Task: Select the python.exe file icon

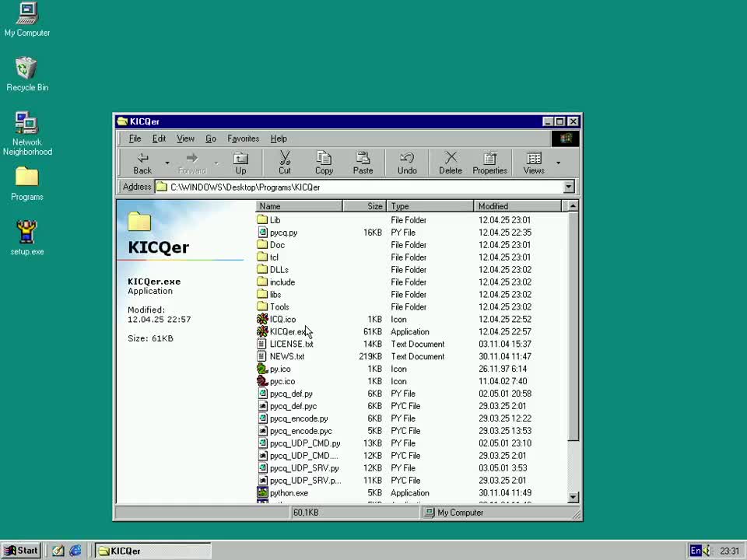Action: click(x=263, y=493)
